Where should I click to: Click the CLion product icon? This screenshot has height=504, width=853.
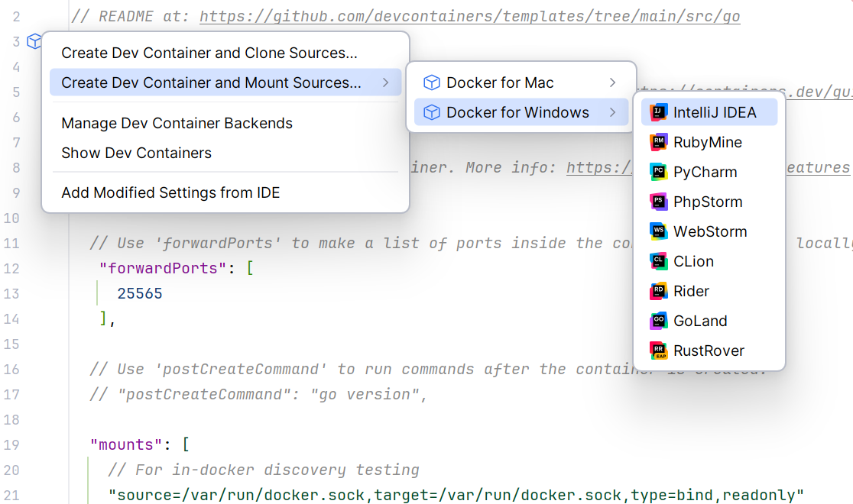658,261
